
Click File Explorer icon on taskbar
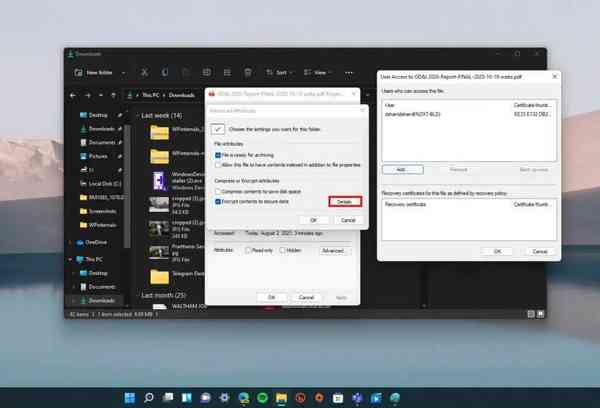click(281, 398)
